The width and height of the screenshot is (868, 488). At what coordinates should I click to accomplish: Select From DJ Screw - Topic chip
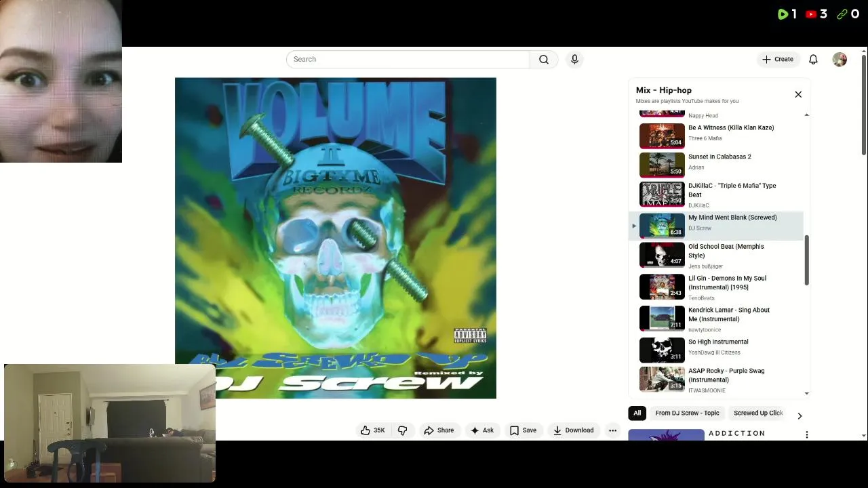pyautogui.click(x=687, y=413)
